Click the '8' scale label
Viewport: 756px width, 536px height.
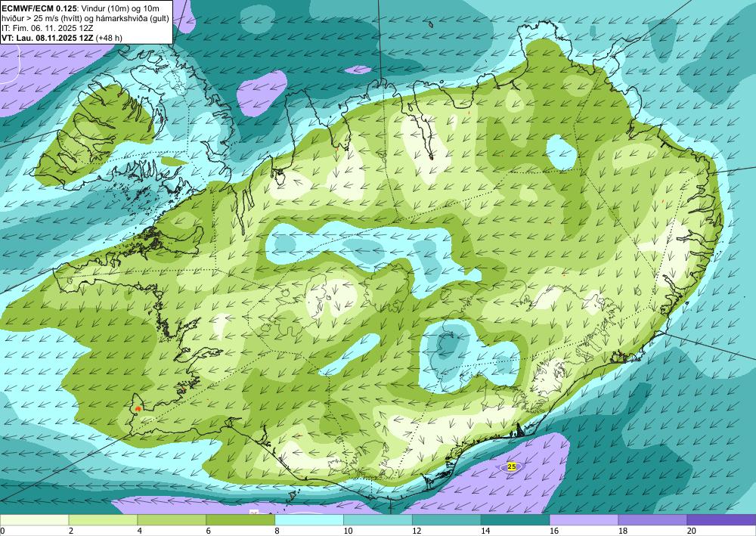coord(277,531)
